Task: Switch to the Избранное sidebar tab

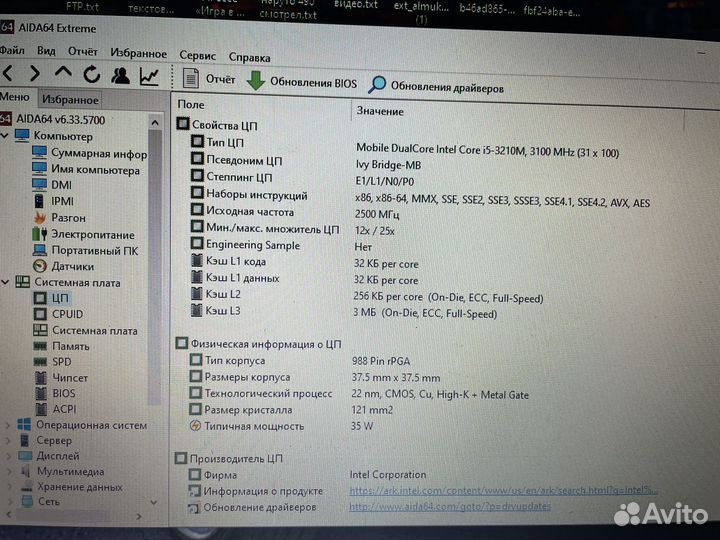Action: tap(70, 100)
